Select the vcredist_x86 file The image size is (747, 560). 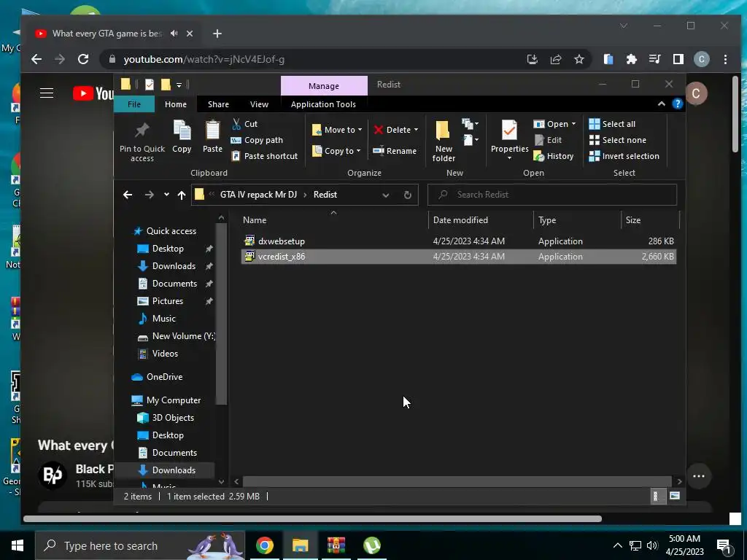coord(458,256)
